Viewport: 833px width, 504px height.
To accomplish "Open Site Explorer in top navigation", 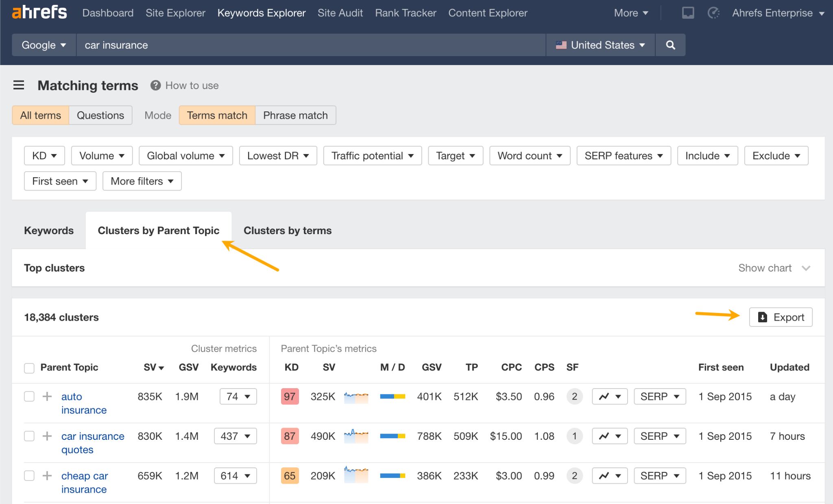I will click(175, 13).
